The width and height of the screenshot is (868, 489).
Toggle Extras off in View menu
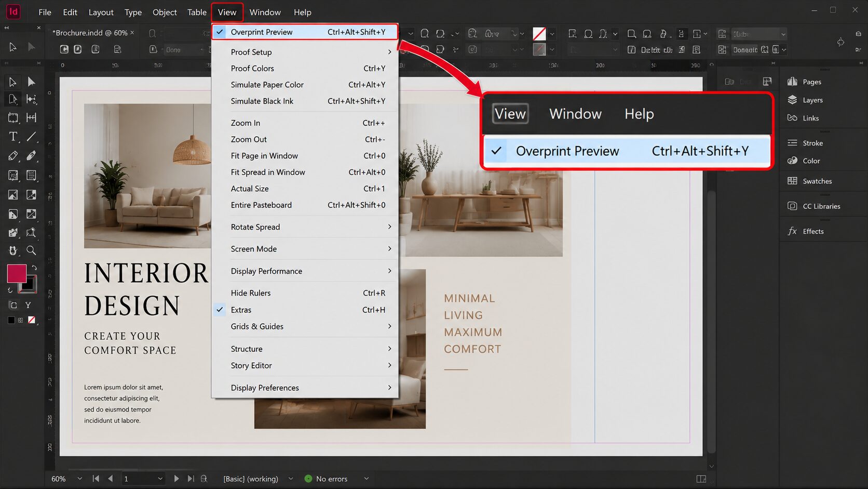click(x=305, y=310)
